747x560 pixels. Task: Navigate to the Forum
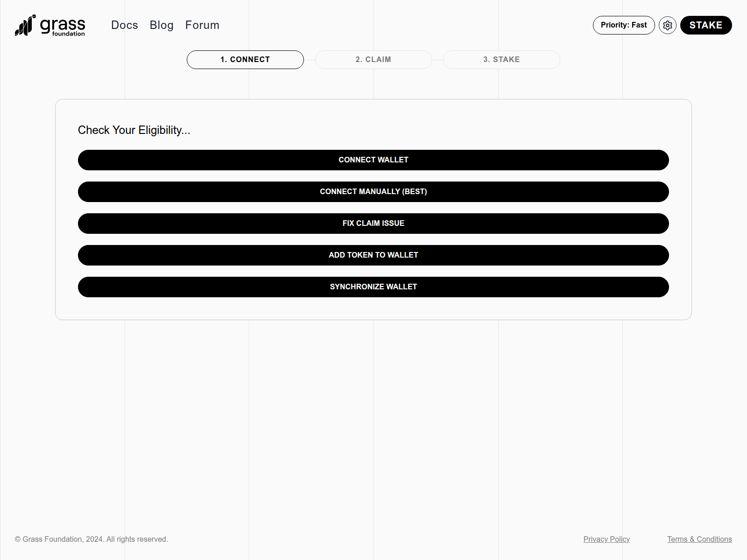pos(202,25)
